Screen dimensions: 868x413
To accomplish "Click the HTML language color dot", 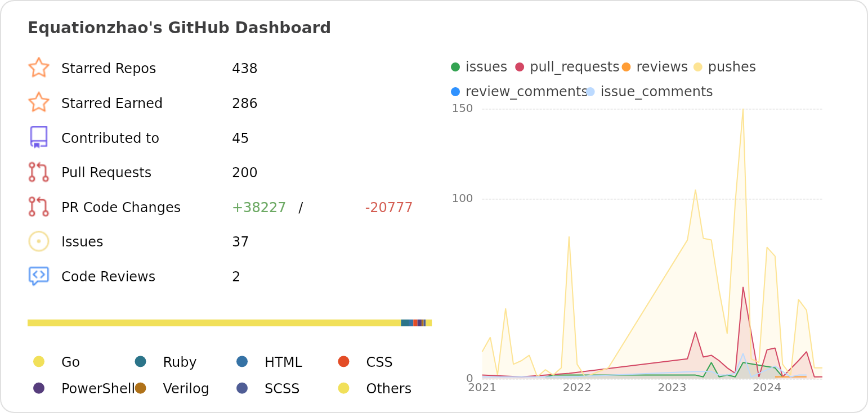I will pos(242,361).
